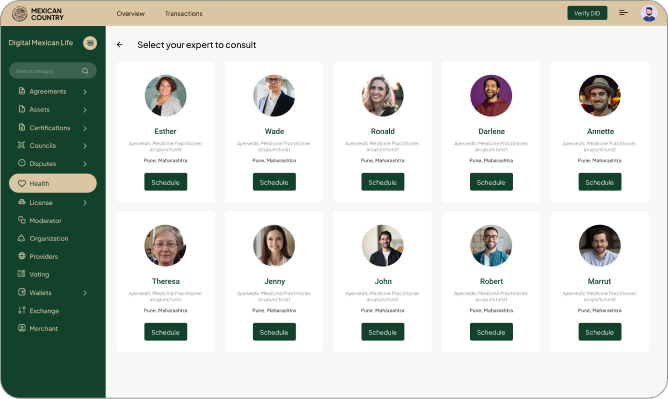Open the user profile avatar
668x399 pixels.
(x=648, y=13)
